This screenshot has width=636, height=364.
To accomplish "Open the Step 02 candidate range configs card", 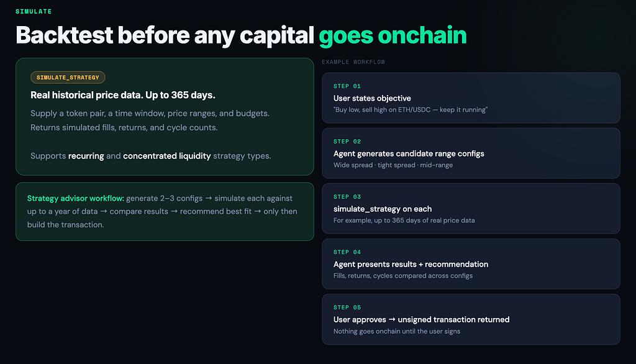I will 471,153.
